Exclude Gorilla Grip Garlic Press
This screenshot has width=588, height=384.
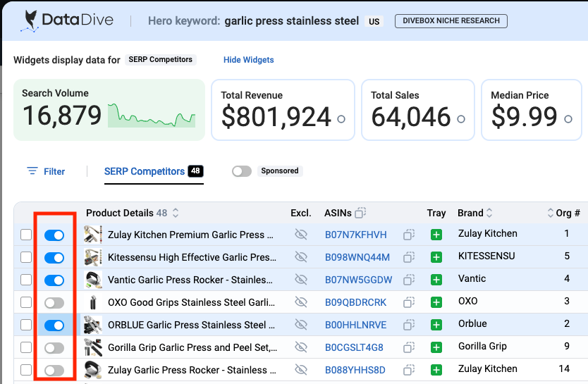[x=301, y=347]
